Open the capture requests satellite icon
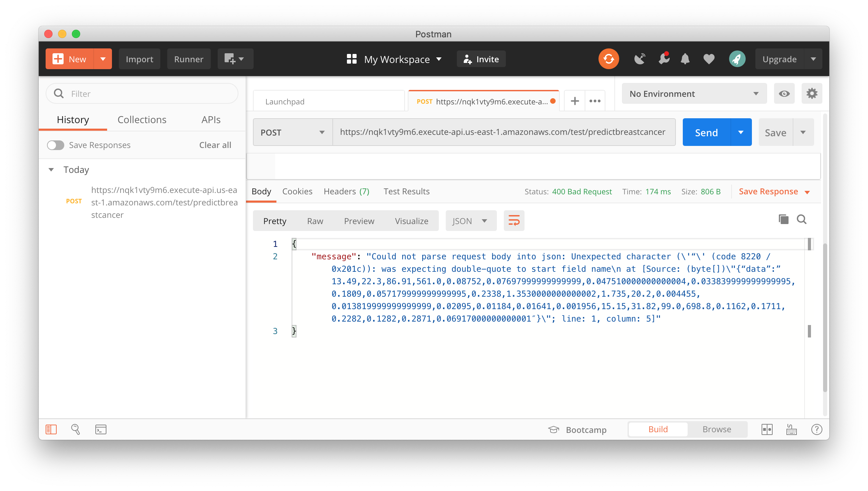 tap(640, 59)
